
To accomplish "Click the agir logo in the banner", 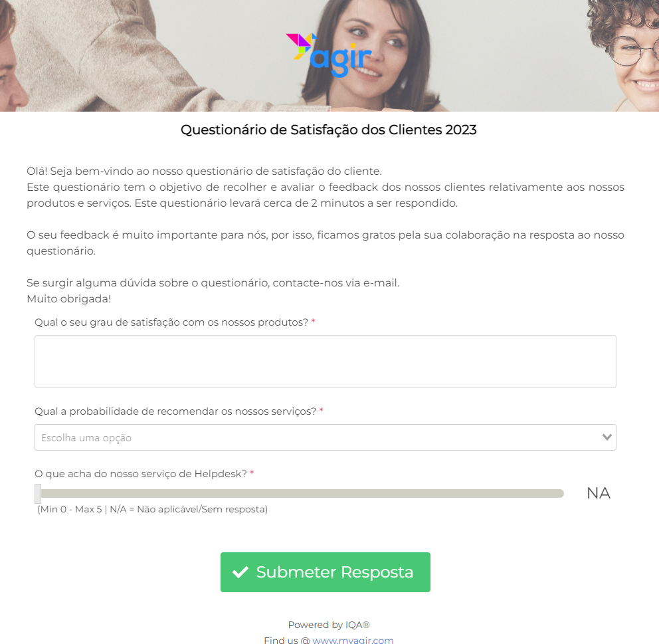I will pos(329,55).
